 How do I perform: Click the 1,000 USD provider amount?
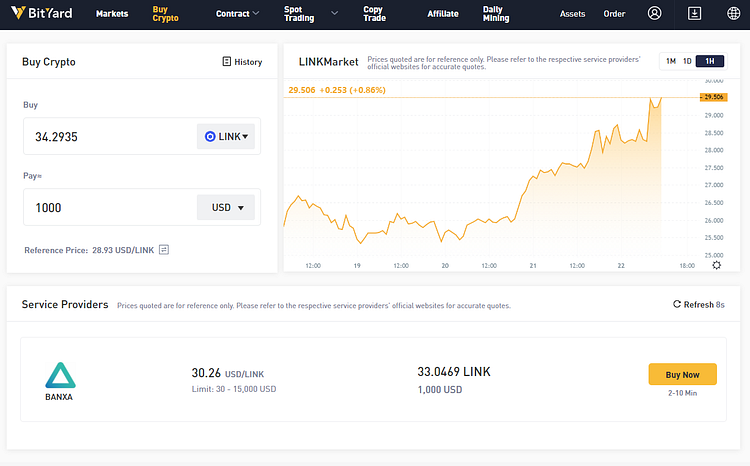click(x=440, y=389)
